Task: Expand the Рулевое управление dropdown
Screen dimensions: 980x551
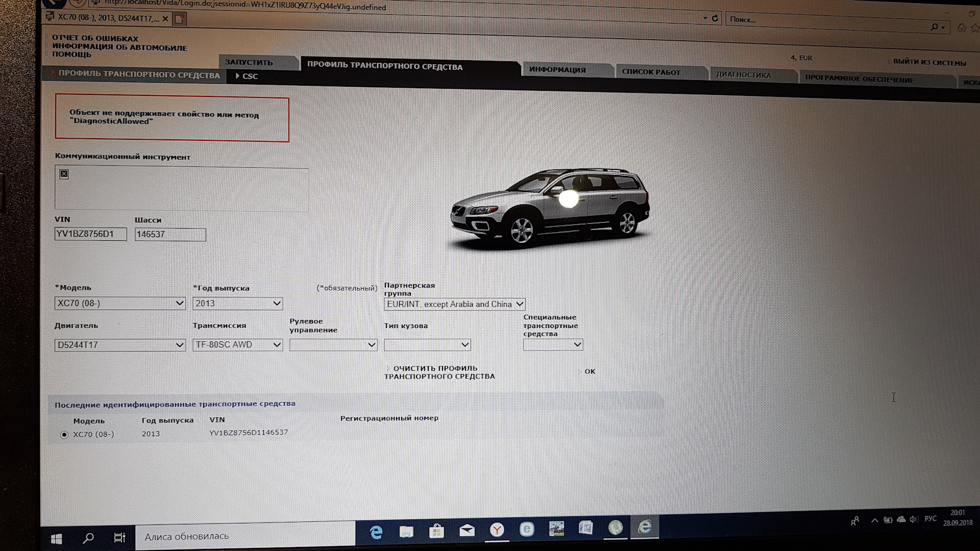Action: click(333, 345)
